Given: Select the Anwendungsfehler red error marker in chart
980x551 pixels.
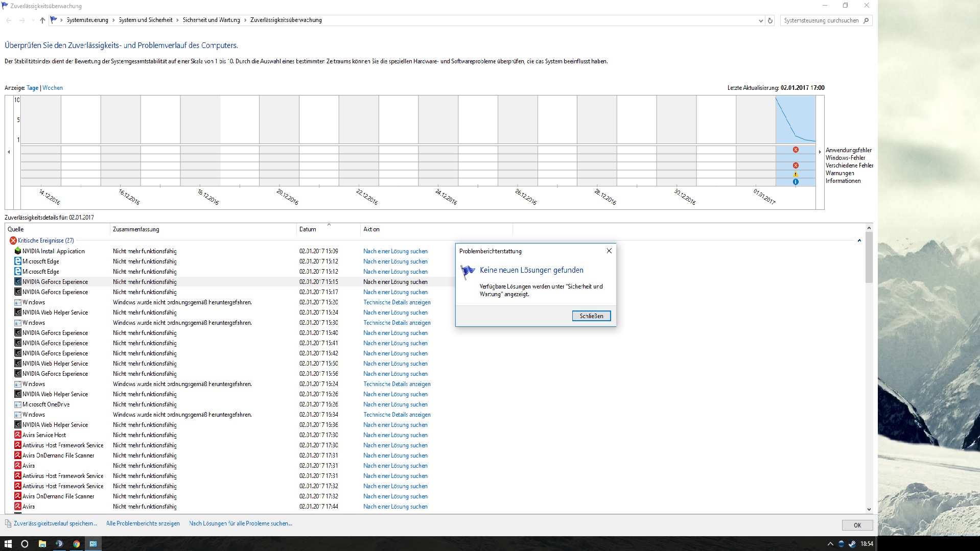Looking at the screenshot, I should [x=796, y=150].
